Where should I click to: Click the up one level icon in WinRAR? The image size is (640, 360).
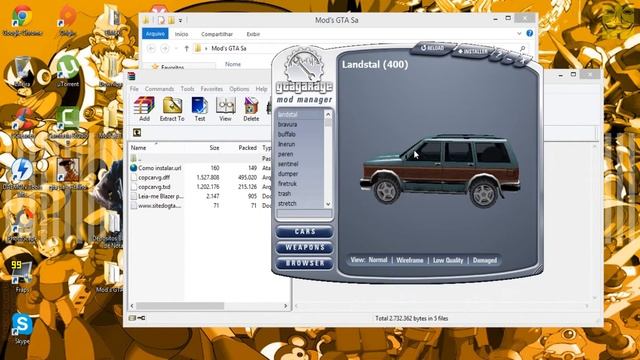pyautogui.click(x=137, y=133)
